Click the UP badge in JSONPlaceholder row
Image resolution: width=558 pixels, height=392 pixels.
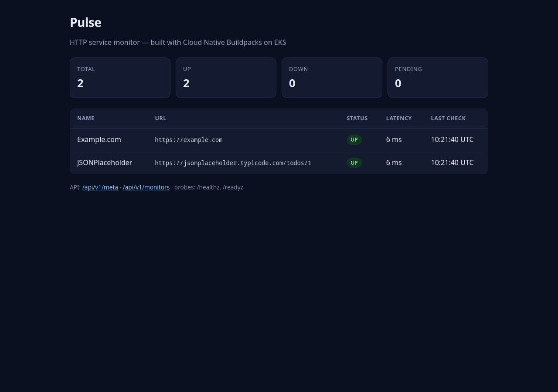pyautogui.click(x=354, y=163)
